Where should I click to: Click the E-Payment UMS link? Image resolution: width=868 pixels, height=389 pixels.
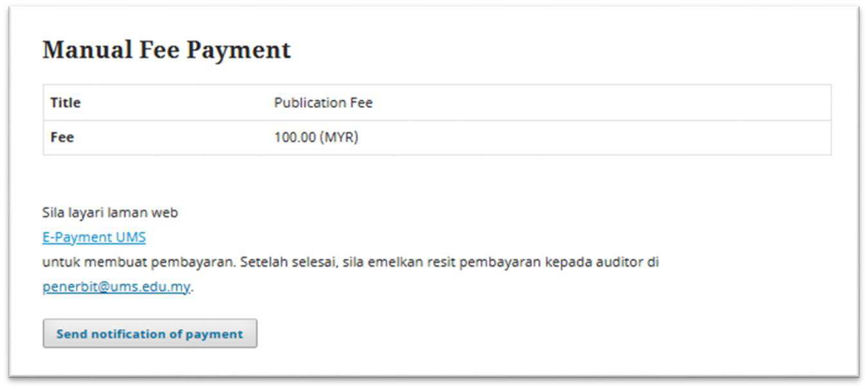pos(94,237)
